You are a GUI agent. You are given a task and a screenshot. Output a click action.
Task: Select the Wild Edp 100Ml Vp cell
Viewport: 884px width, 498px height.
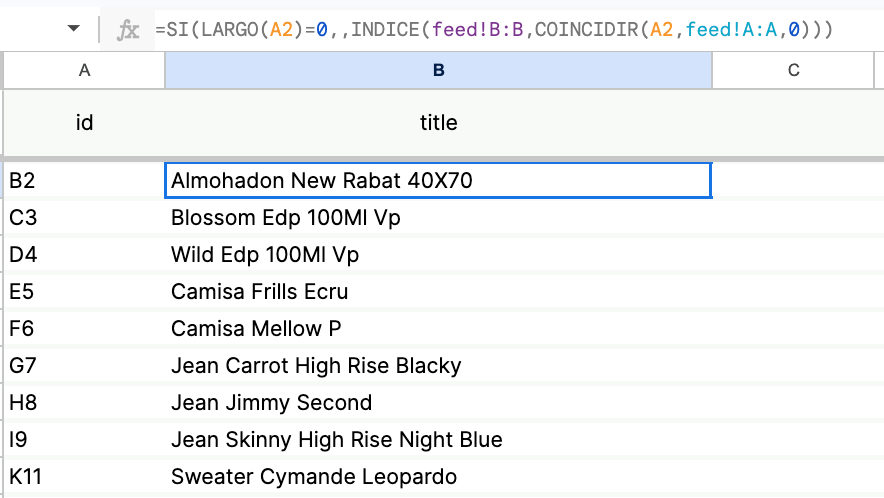(x=439, y=254)
